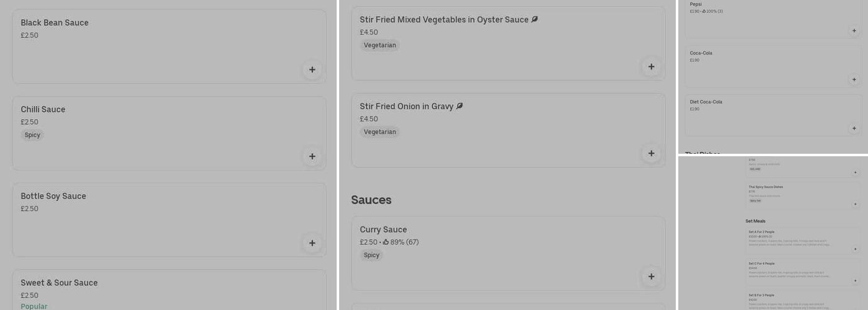Viewport: 868px width, 310px height.
Task: Click the Sauces section heading
Action: 371,200
